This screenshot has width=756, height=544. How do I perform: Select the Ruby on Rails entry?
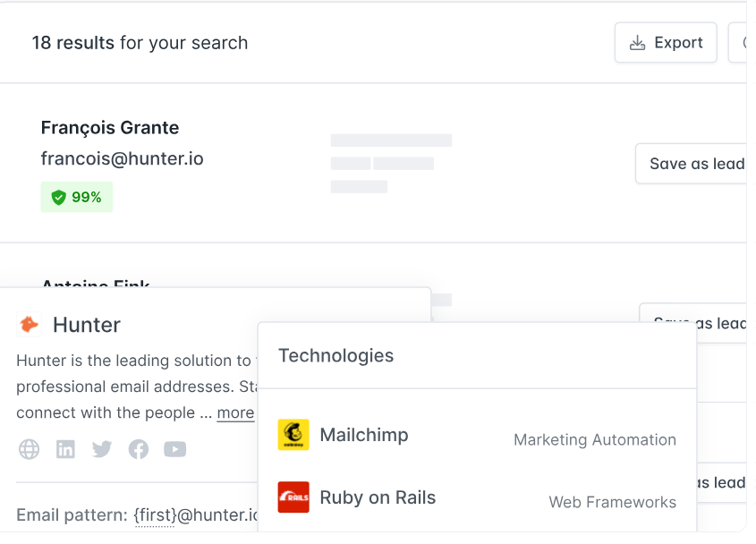pos(478,497)
